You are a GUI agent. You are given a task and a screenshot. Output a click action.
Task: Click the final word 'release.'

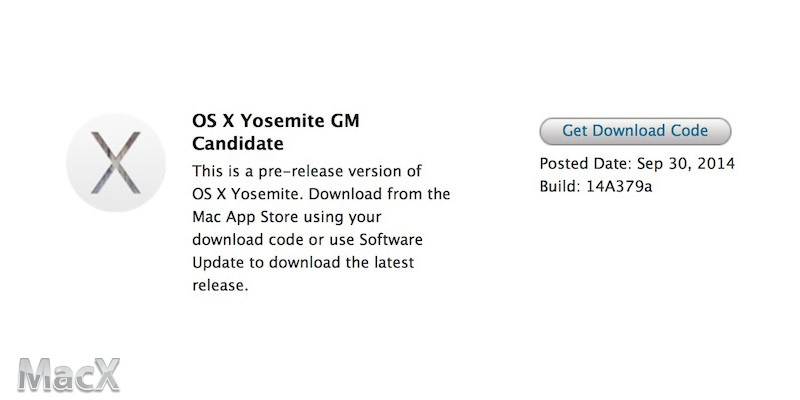pos(220,285)
